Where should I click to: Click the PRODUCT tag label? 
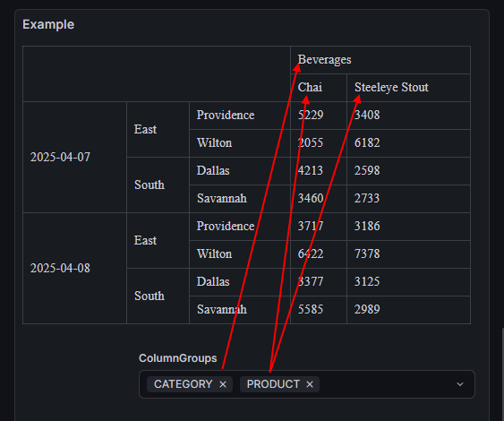click(x=273, y=384)
